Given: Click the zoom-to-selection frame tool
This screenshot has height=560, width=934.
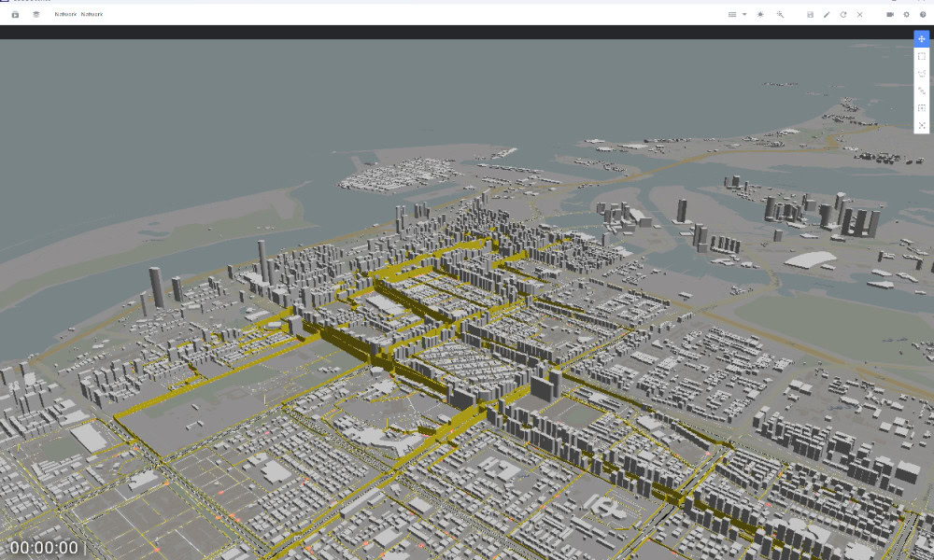Looking at the screenshot, I should (922, 108).
